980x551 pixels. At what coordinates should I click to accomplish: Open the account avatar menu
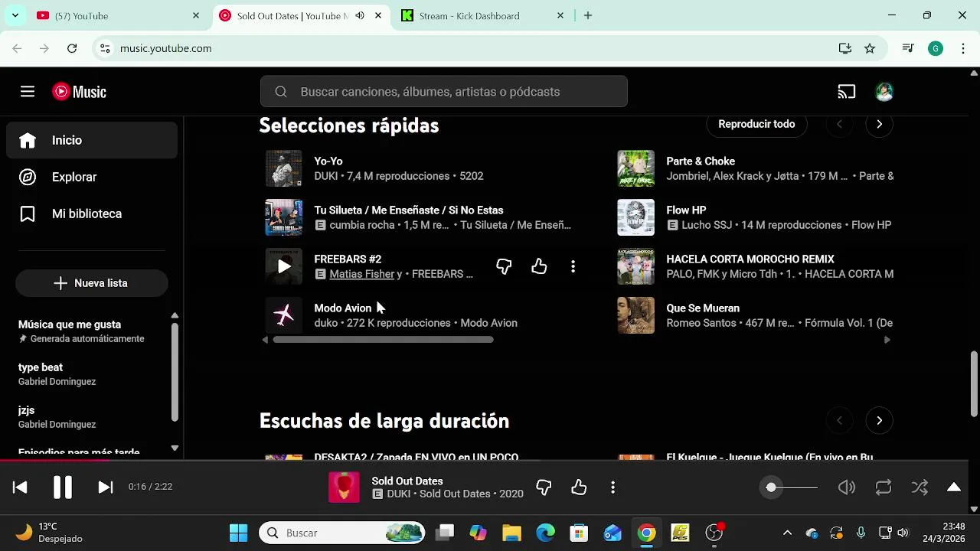point(884,92)
